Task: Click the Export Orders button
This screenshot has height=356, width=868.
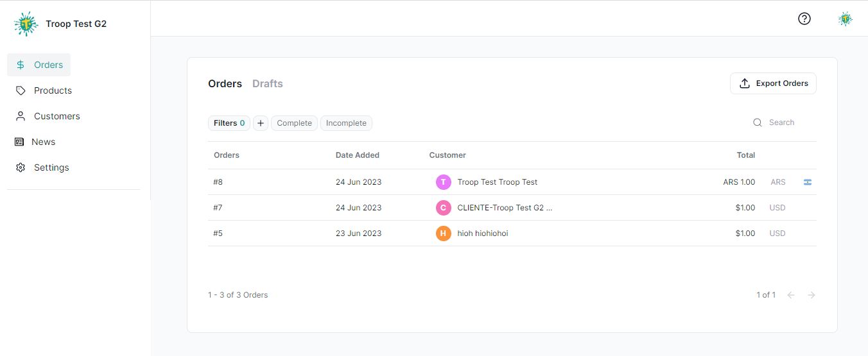Action: coord(773,83)
